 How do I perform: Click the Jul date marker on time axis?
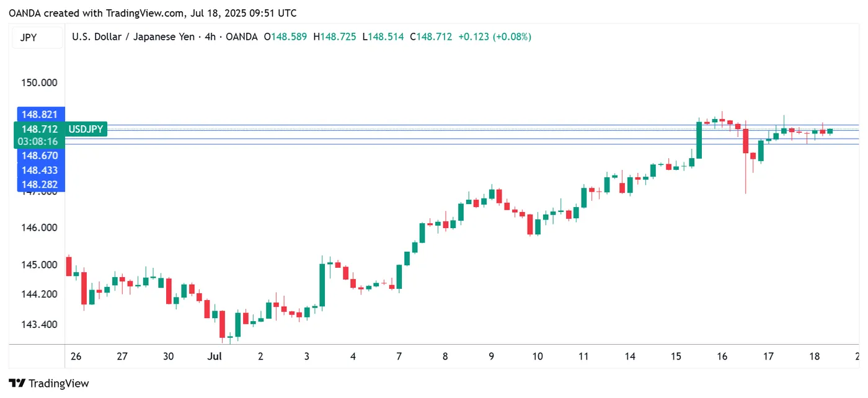[215, 356]
